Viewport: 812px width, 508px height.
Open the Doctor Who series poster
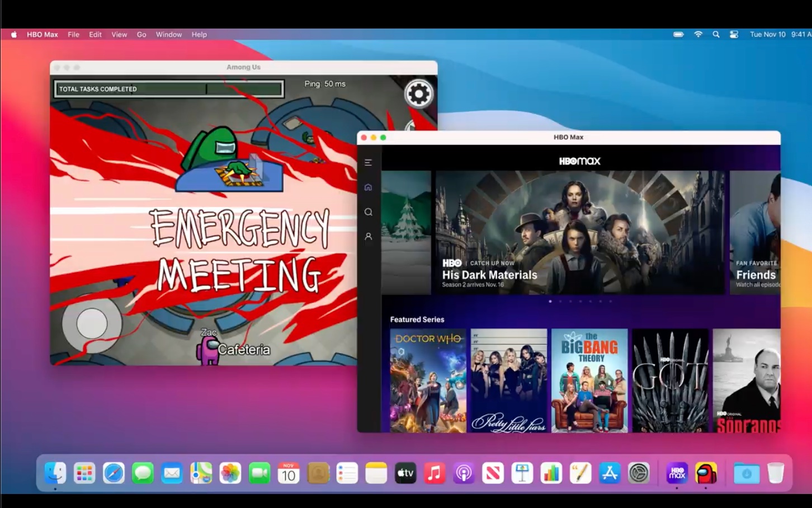pos(428,380)
